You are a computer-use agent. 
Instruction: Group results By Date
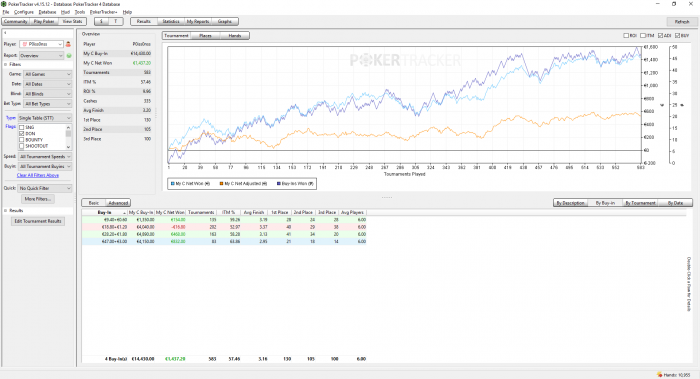click(675, 203)
